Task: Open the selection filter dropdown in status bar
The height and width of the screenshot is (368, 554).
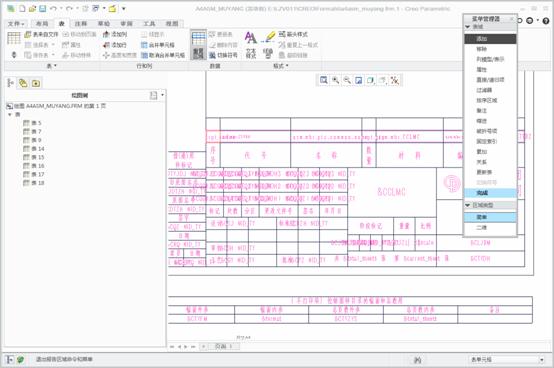Action: point(541,360)
